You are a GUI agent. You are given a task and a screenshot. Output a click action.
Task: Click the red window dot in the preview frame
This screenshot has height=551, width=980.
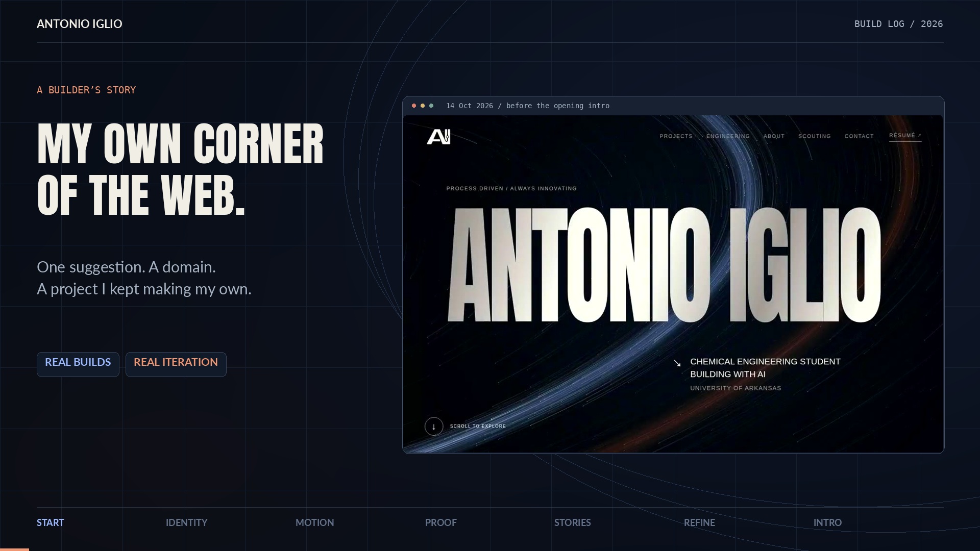click(414, 106)
